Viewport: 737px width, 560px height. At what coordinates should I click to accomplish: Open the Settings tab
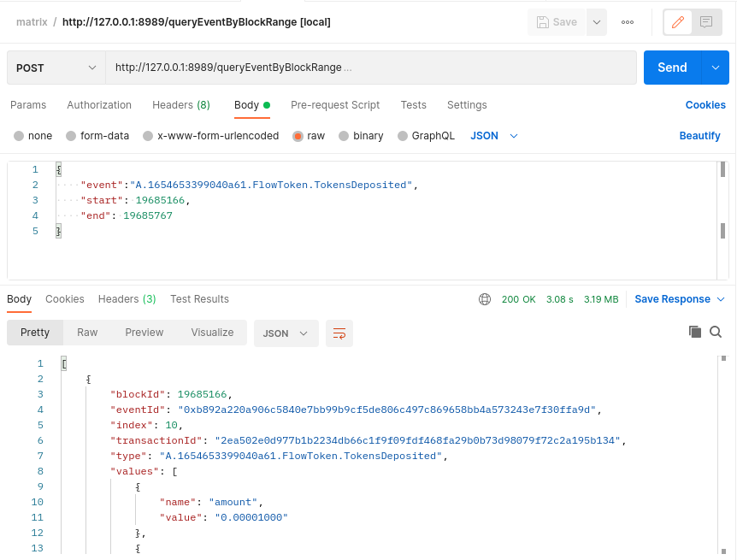[x=467, y=105]
